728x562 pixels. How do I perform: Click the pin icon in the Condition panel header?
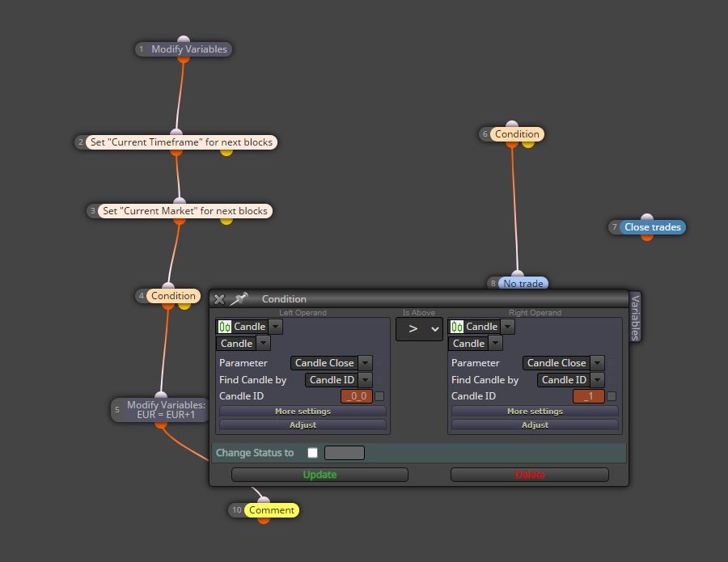[x=239, y=299]
